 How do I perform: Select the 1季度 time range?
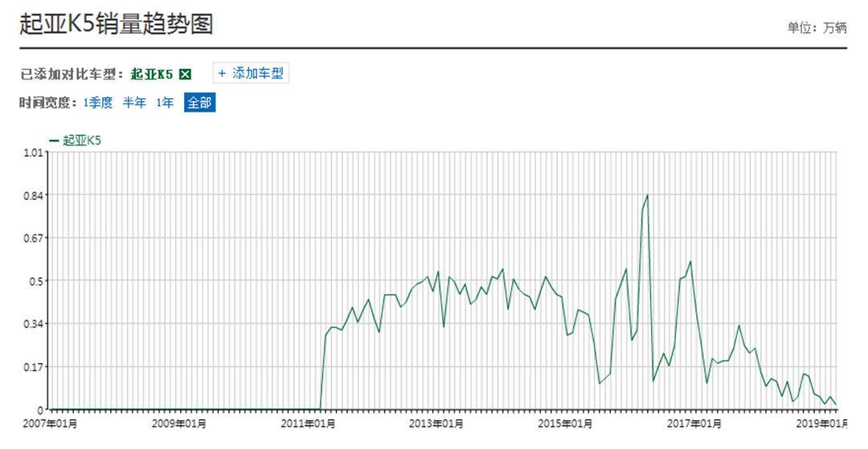[98, 103]
